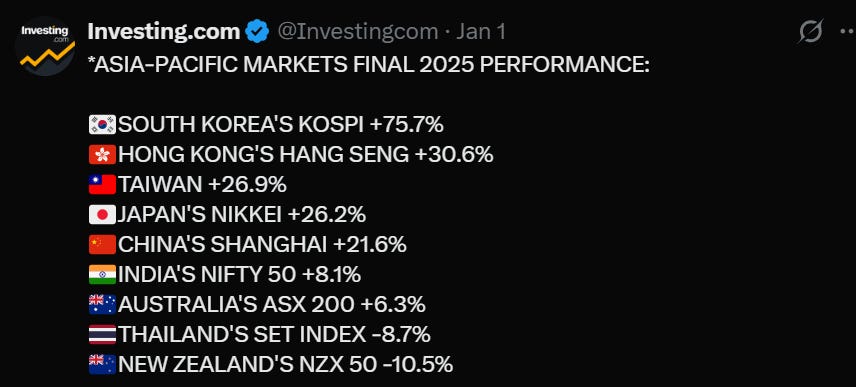Image resolution: width=856 pixels, height=387 pixels.
Task: Click the Japan flag emoji
Action: pyautogui.click(x=102, y=215)
